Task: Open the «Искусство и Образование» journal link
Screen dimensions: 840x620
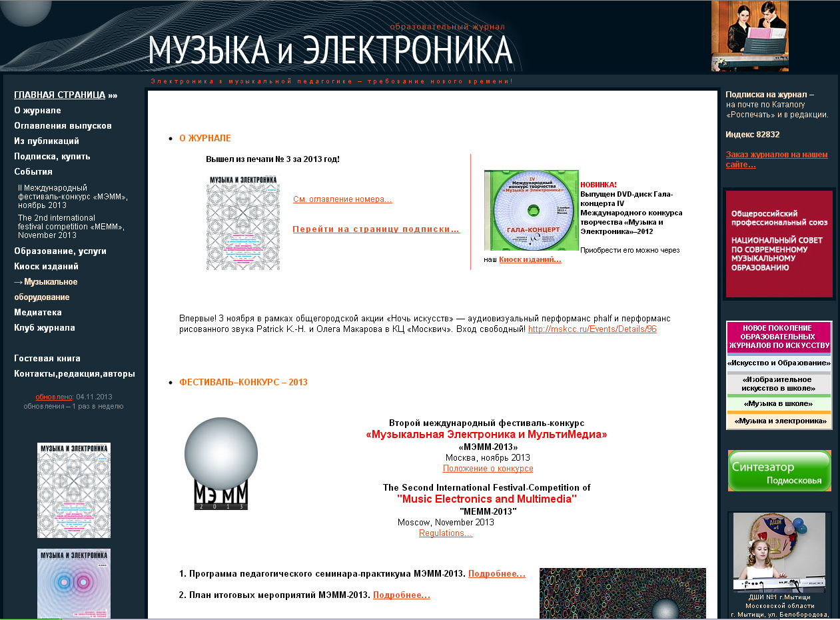Action: tap(779, 363)
